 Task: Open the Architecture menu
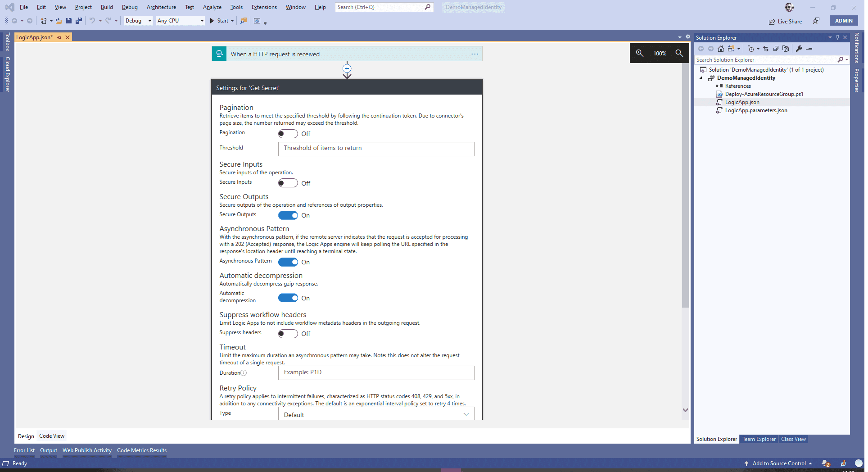(161, 7)
